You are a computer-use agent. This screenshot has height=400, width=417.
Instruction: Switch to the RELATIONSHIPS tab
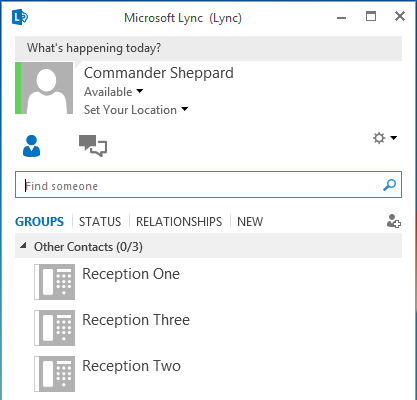[x=179, y=222]
